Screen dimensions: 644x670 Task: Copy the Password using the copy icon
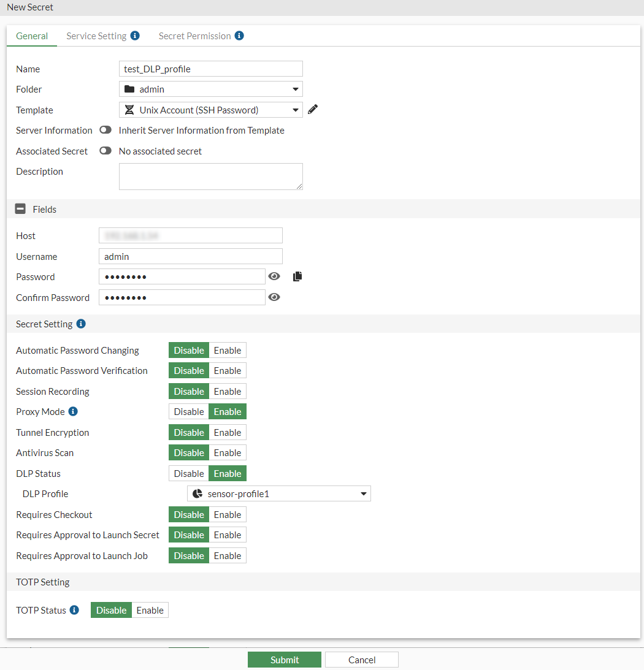[297, 276]
